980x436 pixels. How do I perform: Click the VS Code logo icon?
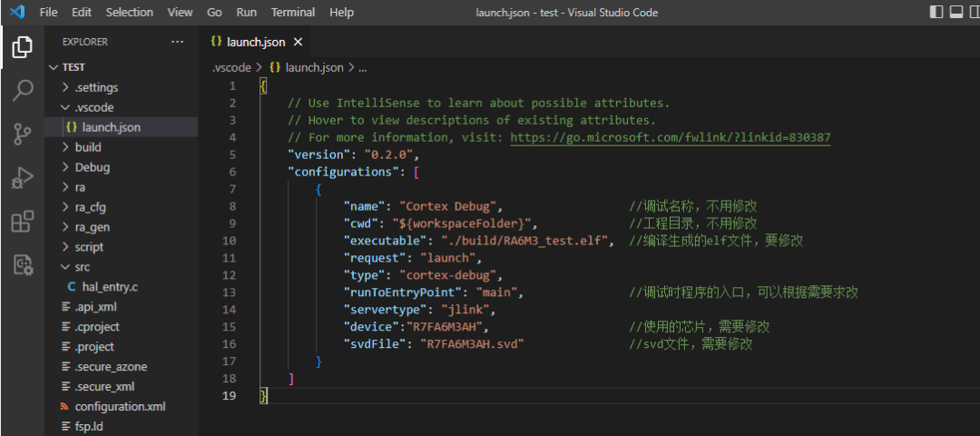pos(17,12)
